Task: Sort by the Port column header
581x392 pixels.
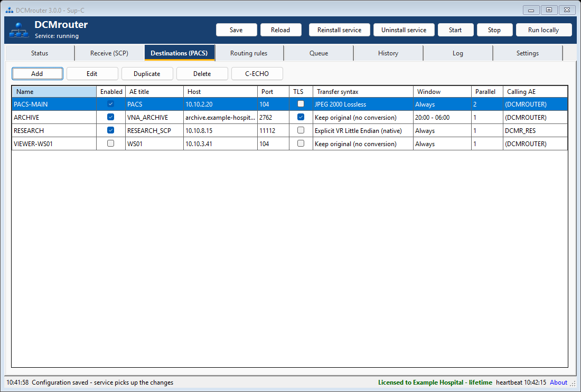Action: [x=274, y=91]
